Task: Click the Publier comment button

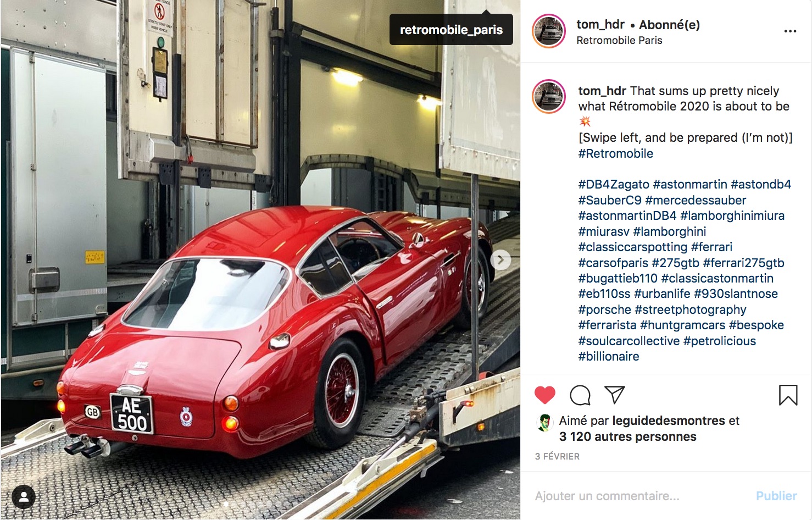Action: (776, 496)
